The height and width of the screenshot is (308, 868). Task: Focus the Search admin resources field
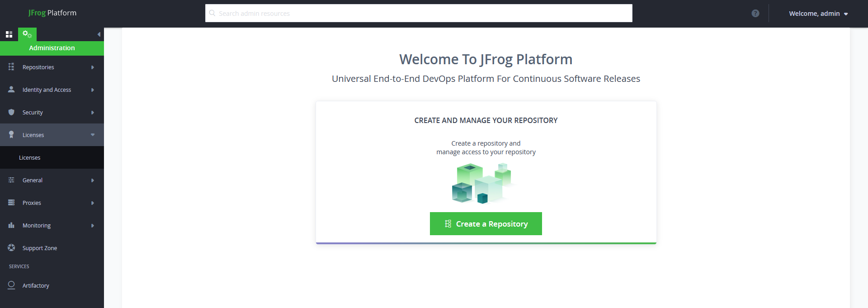[419, 13]
